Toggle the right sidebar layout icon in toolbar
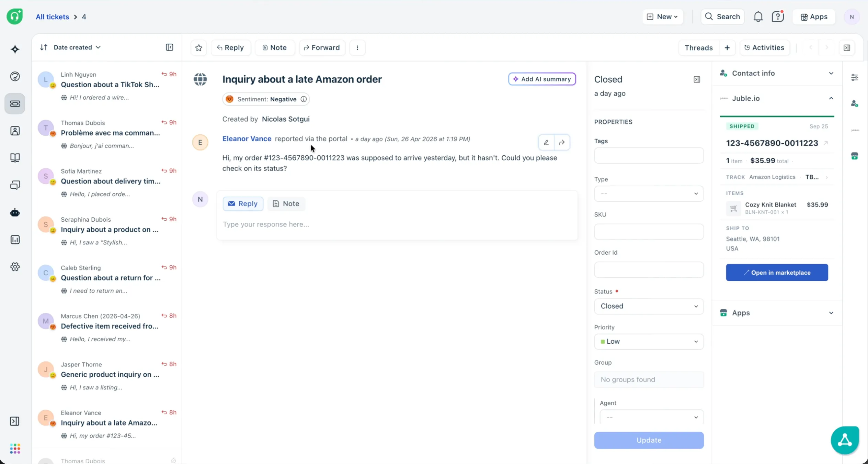 [x=847, y=47]
